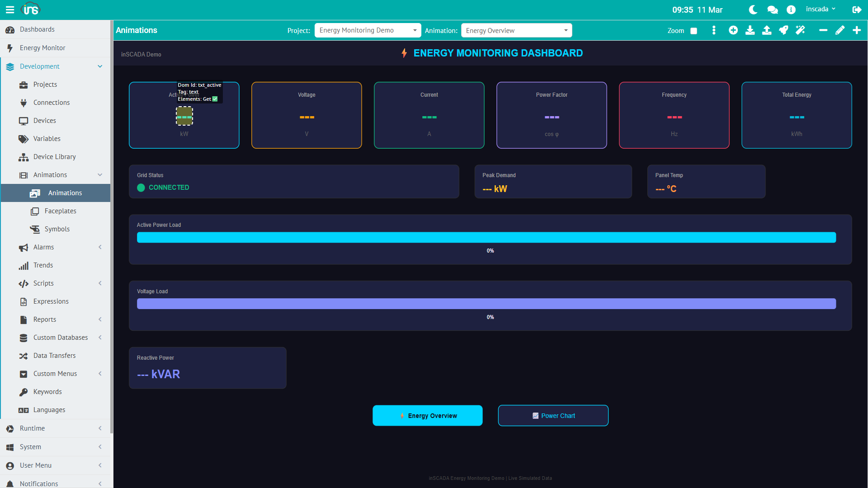Click the download animation icon in the toolbar

tap(750, 30)
